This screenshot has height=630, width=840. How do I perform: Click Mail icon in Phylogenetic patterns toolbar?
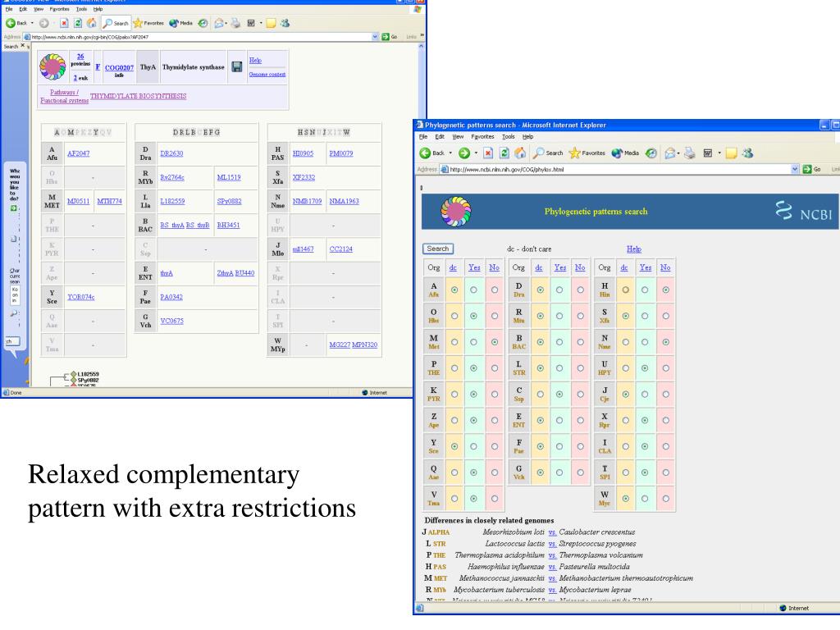[669, 153]
